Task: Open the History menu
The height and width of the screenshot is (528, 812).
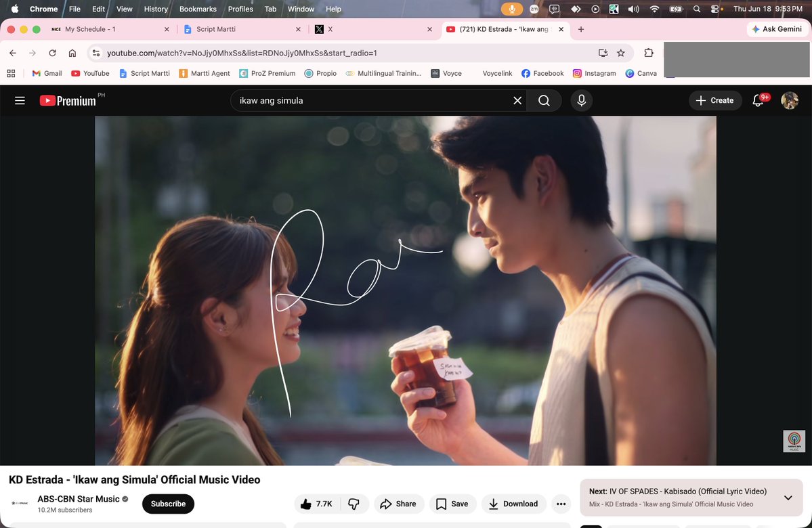Action: (155, 9)
